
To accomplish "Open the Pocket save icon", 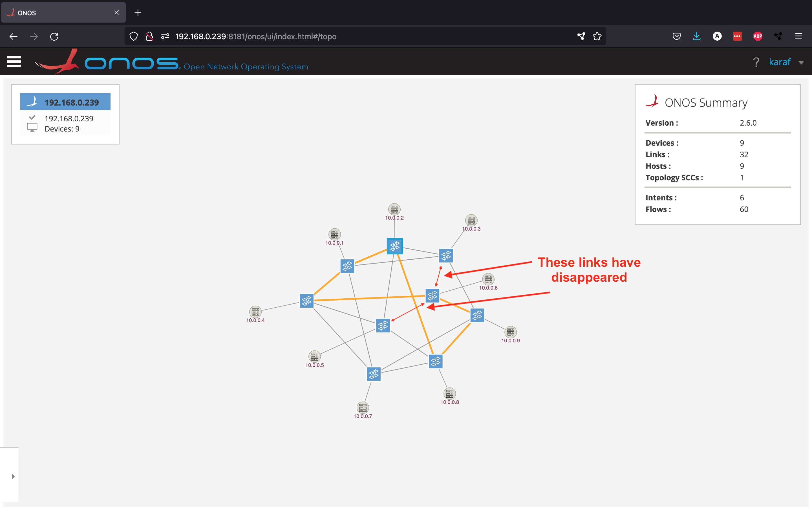I will point(676,36).
